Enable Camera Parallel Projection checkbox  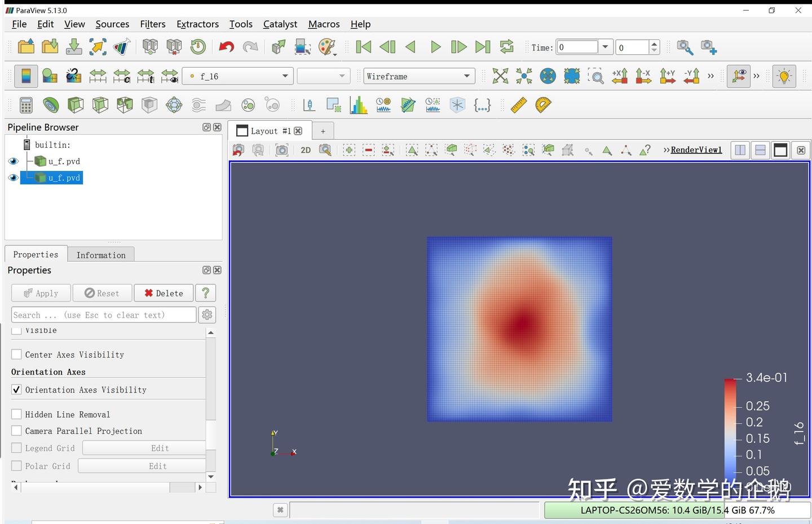tap(17, 431)
